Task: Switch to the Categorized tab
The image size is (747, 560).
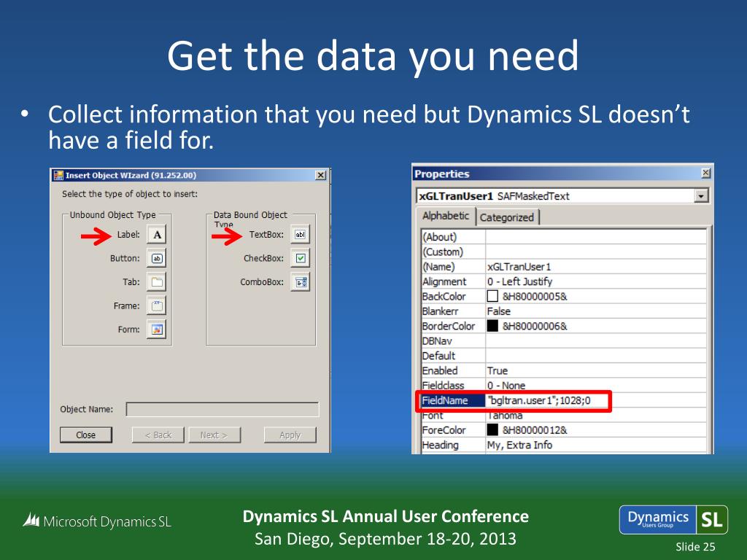Action: 507,217
